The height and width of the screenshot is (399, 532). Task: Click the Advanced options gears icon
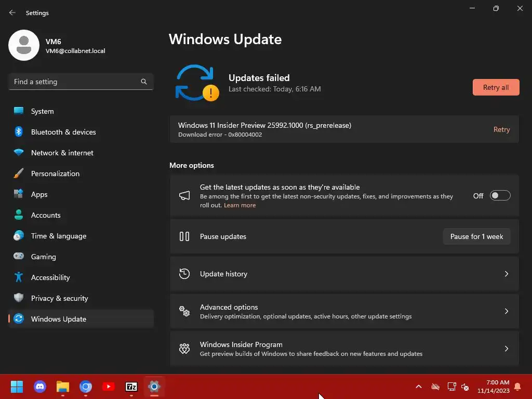(x=184, y=311)
